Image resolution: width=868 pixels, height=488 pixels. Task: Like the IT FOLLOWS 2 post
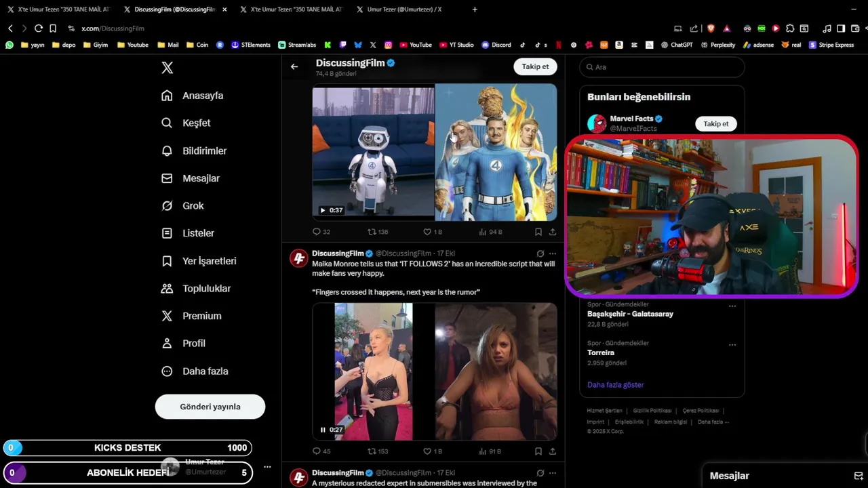tap(432, 451)
